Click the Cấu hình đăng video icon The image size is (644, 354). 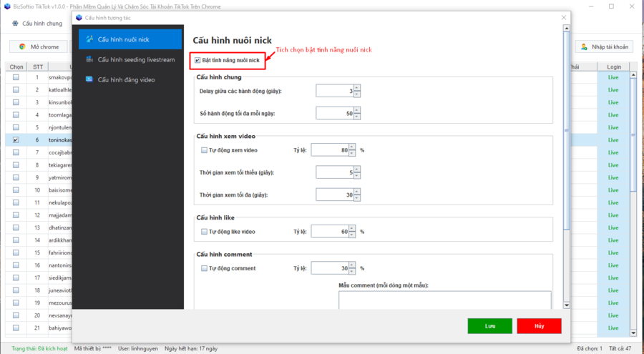[x=89, y=79]
